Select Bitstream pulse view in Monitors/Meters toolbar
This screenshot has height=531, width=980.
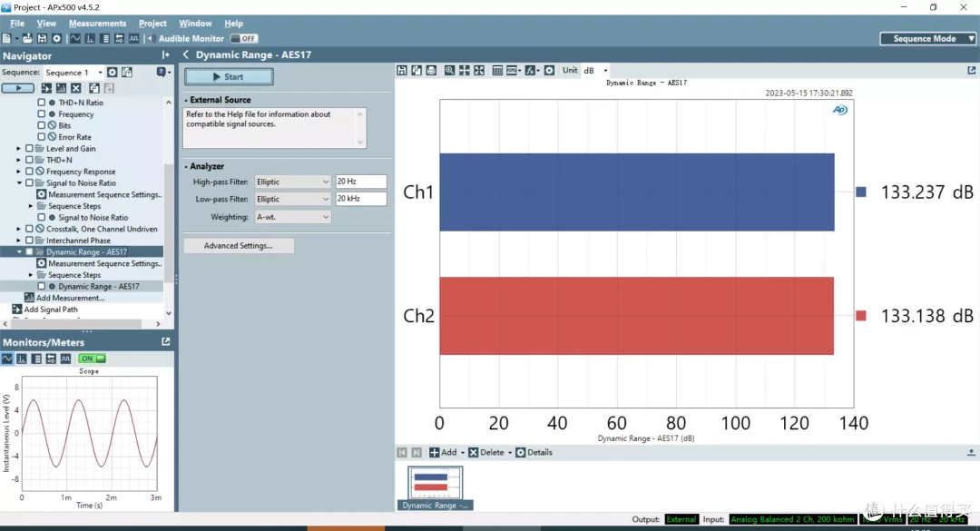click(x=65, y=359)
